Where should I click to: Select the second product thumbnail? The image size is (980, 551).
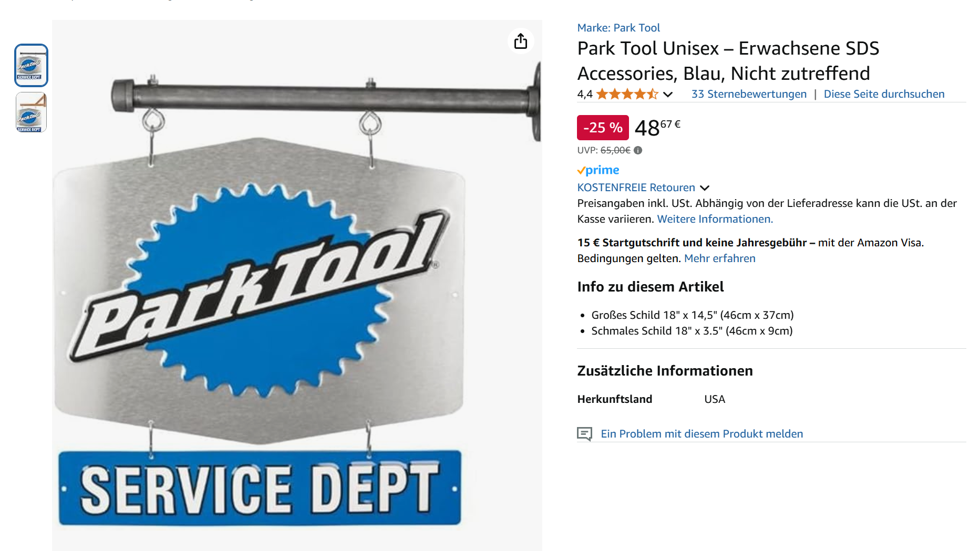tap(31, 112)
